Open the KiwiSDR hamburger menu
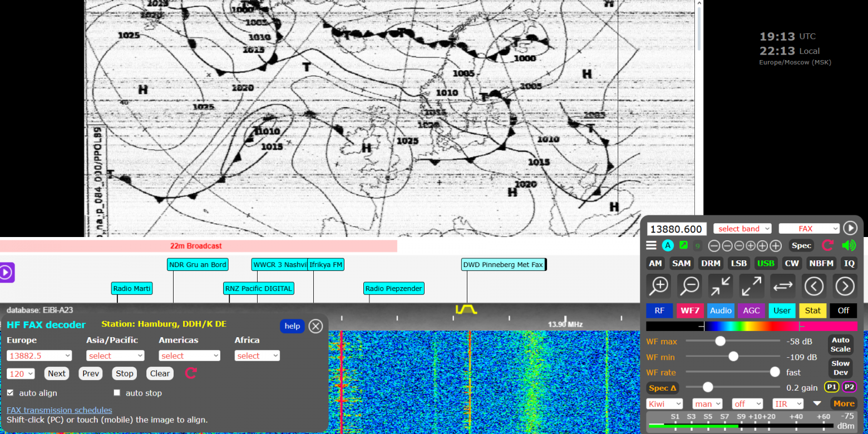 651,245
